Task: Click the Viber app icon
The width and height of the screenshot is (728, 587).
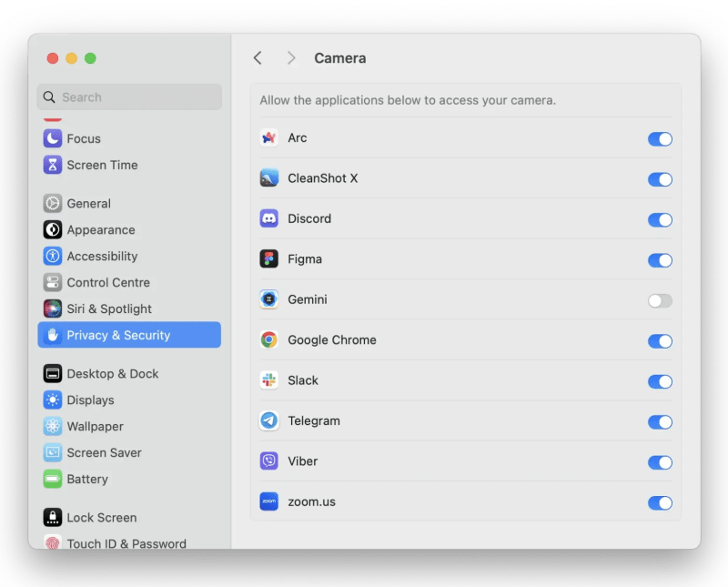Action: (268, 461)
